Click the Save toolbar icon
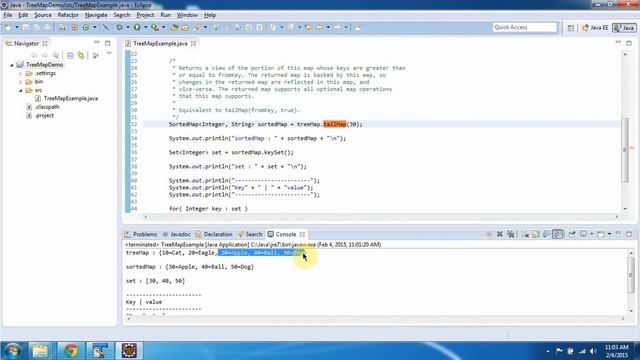 tap(26, 27)
